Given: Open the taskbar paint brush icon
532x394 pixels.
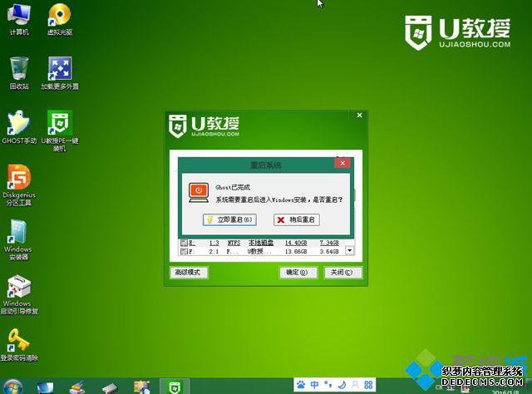Looking at the screenshot, I should [77, 387].
